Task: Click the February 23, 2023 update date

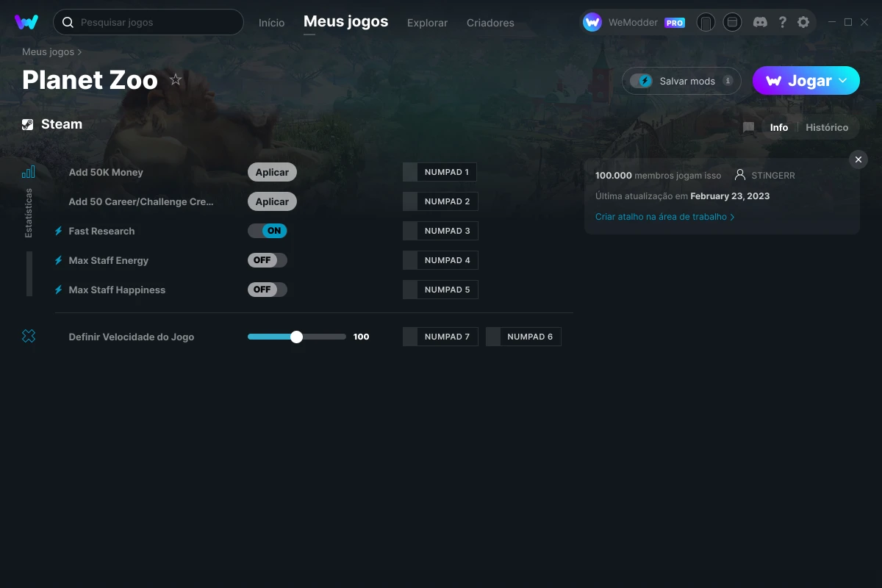Action: pos(730,196)
